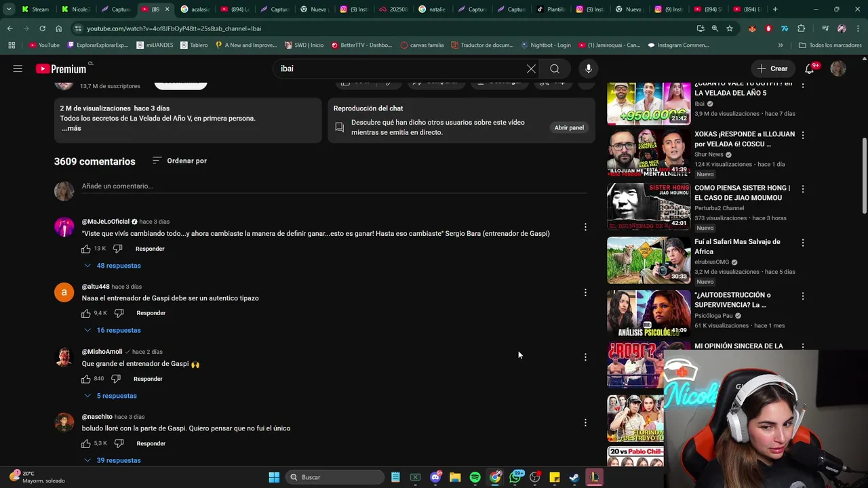
Task: Open options for 'Fui al Safari' video
Action: pos(803,243)
